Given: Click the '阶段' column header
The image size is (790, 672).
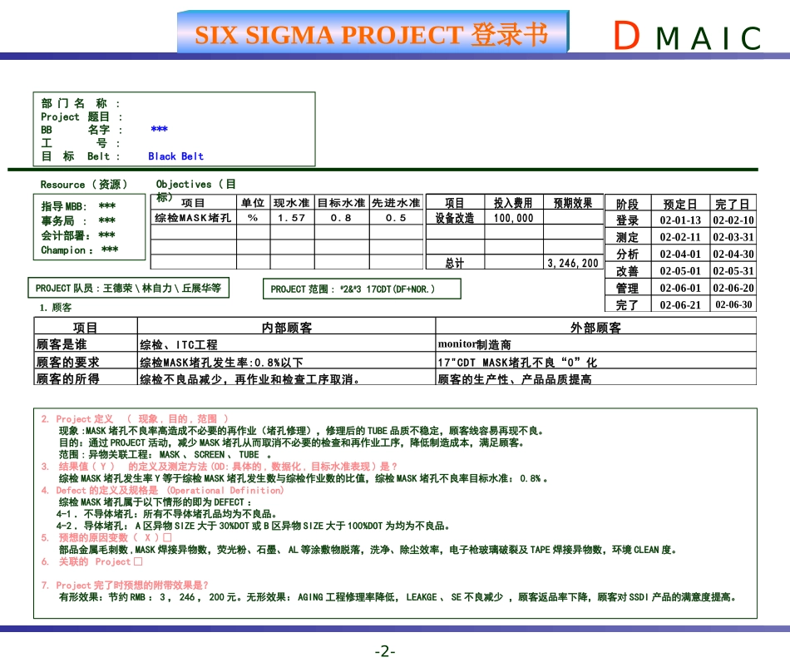Looking at the screenshot, I should coord(627,204).
